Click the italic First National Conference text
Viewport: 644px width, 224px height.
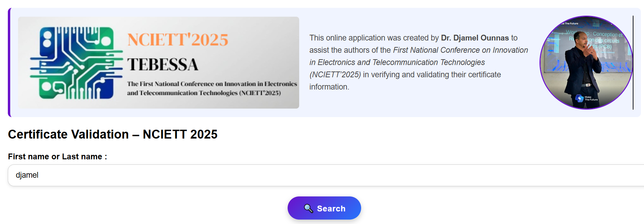(x=460, y=50)
